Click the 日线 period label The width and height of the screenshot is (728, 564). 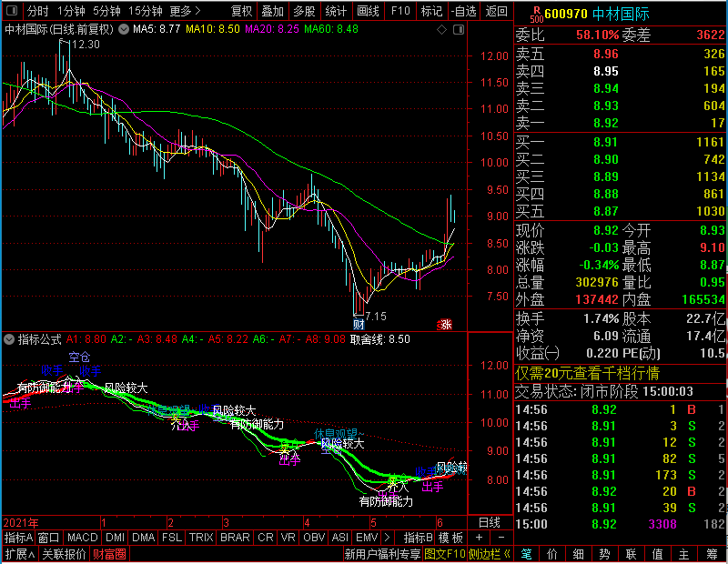(x=490, y=523)
